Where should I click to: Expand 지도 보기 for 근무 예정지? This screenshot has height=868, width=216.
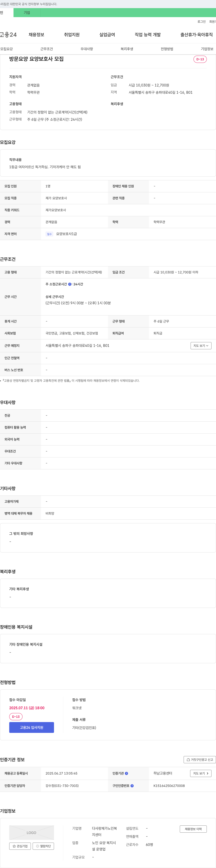tap(201, 346)
